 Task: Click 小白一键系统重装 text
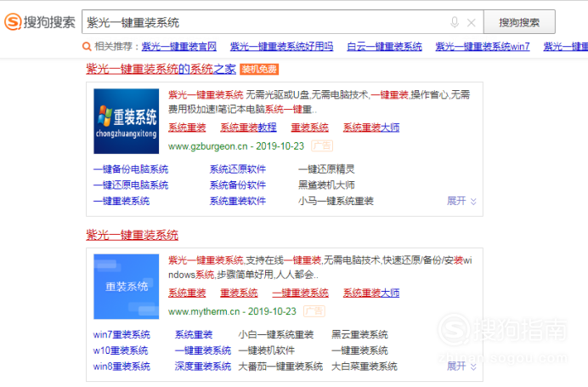276,334
